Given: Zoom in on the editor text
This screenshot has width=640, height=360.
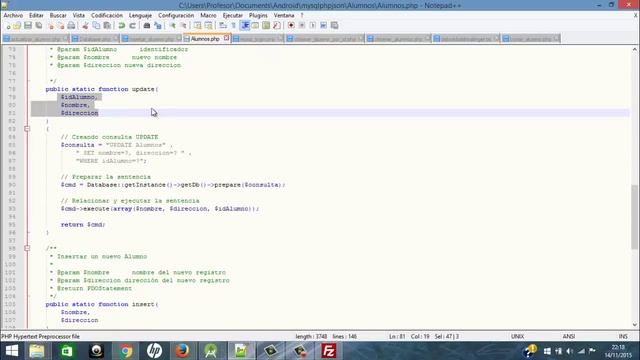Looking at the screenshot, I should (173, 26).
